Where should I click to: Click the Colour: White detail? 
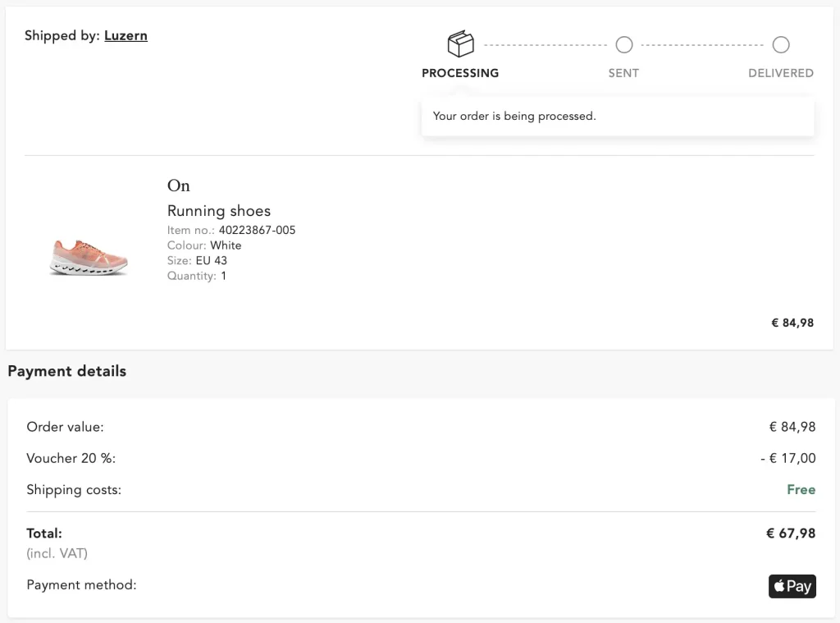[x=204, y=245]
